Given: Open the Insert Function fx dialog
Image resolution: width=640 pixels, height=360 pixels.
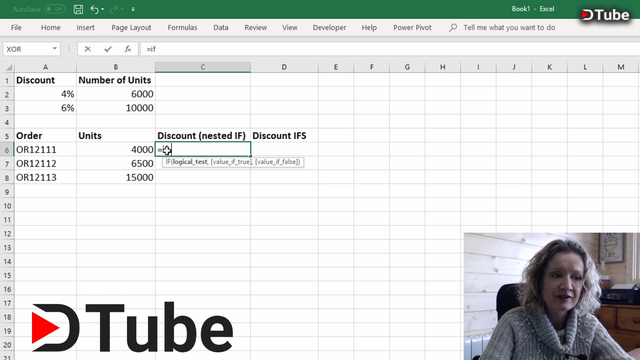Looking at the screenshot, I should [128, 49].
